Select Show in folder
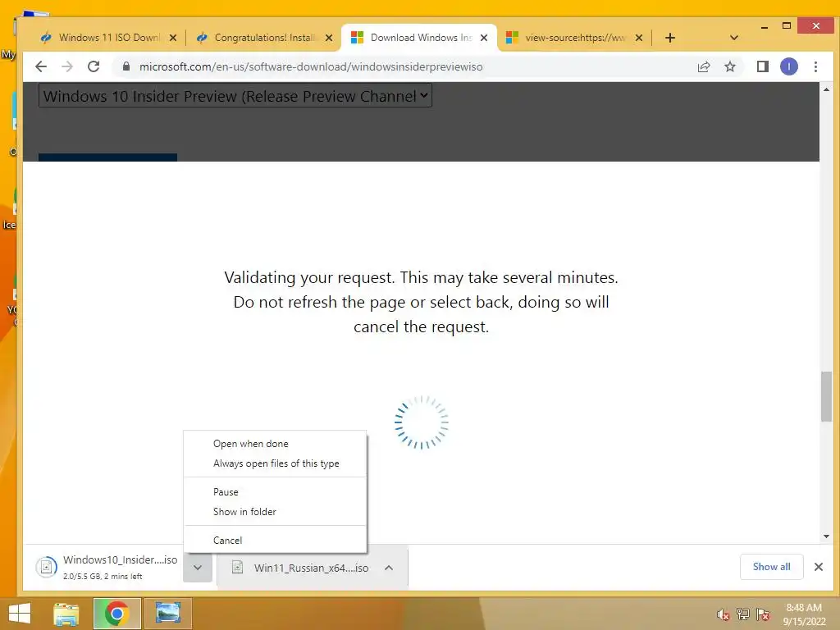 click(275, 512)
